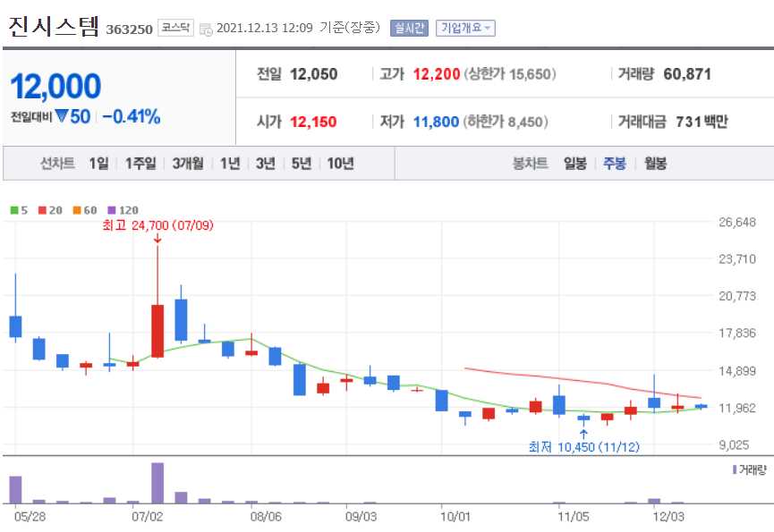Click the clock icon beside the timestamp

[x=208, y=29]
